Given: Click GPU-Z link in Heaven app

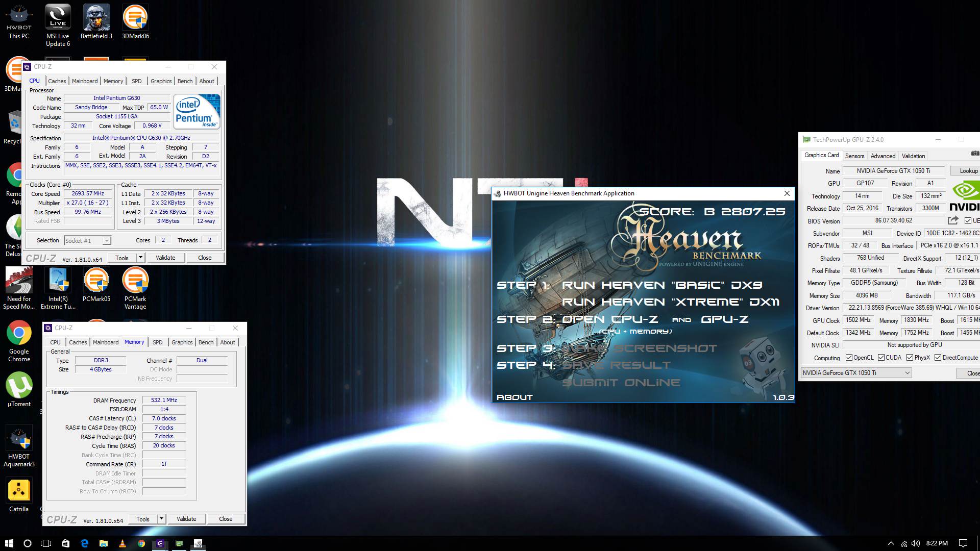Looking at the screenshot, I should [x=724, y=319].
